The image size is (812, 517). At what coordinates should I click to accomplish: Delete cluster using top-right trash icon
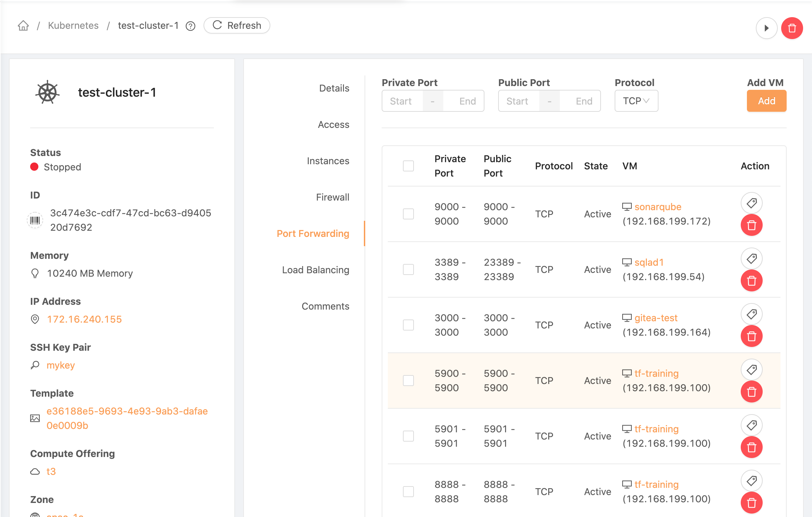click(792, 28)
